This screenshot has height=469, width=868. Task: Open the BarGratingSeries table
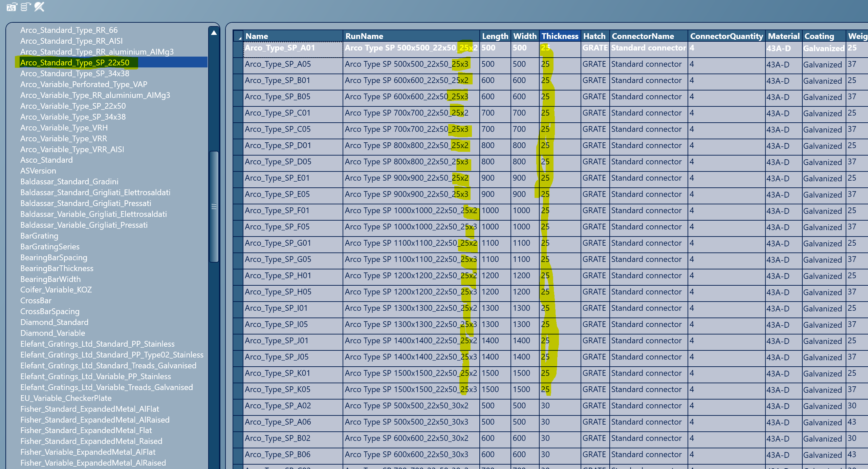pyautogui.click(x=50, y=247)
